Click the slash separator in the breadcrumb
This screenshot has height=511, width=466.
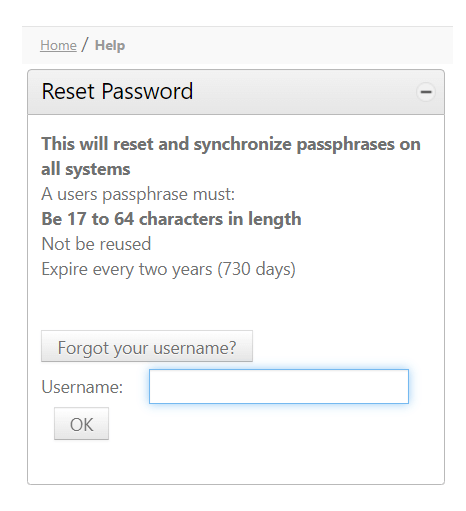pos(86,45)
